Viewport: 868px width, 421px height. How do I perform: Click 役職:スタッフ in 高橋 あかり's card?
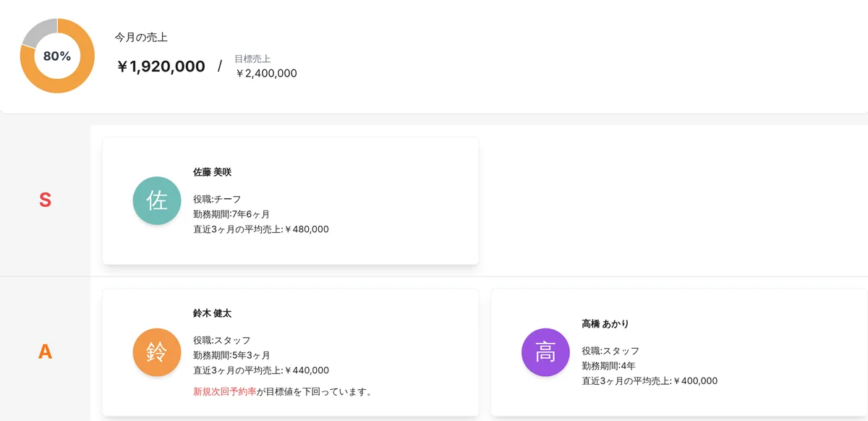click(x=610, y=350)
